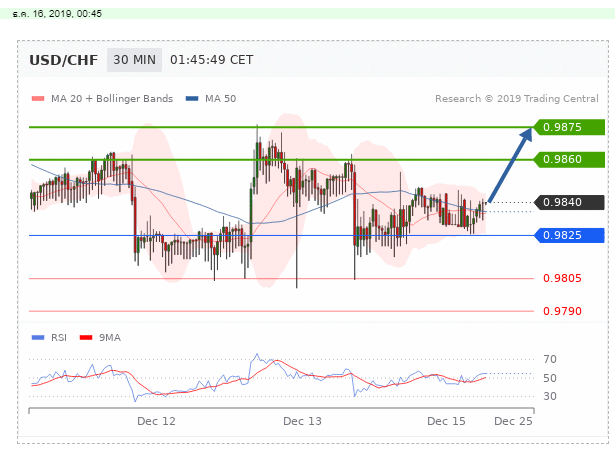Click the RSI 70 level label
The height and width of the screenshot is (449, 615).
[x=550, y=359]
